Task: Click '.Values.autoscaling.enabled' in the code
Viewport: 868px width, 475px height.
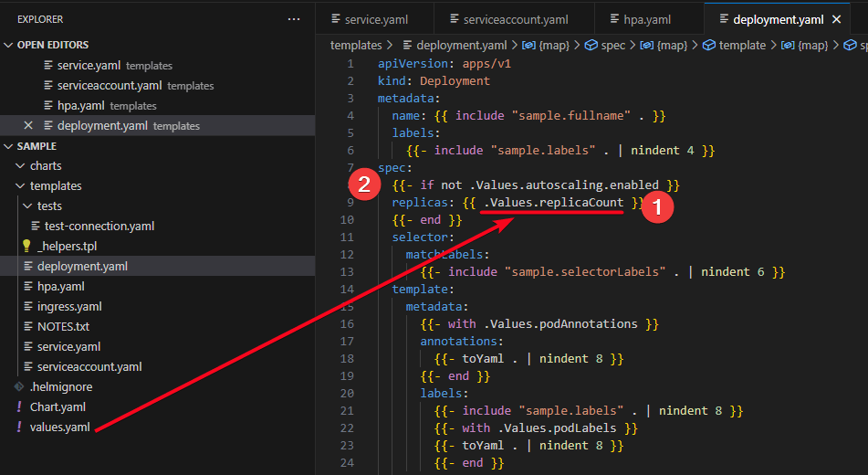Action: [x=564, y=185]
